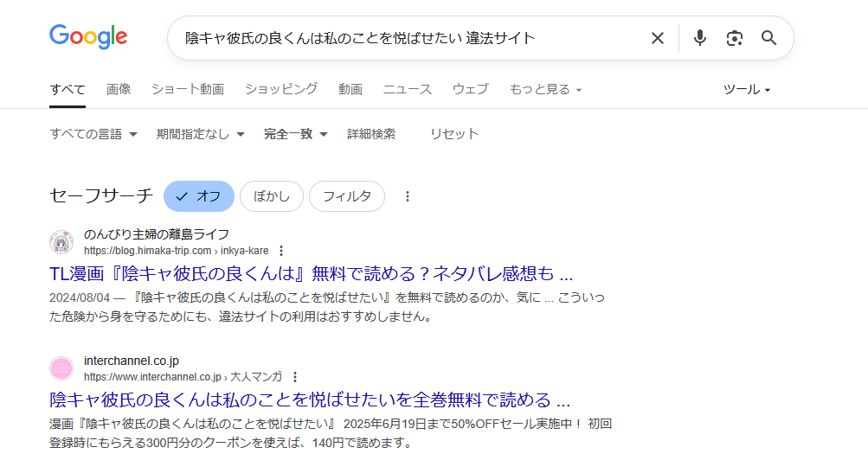The height and width of the screenshot is (473, 868).
Task: Expand the もっと見る dropdown
Action: pos(545,89)
